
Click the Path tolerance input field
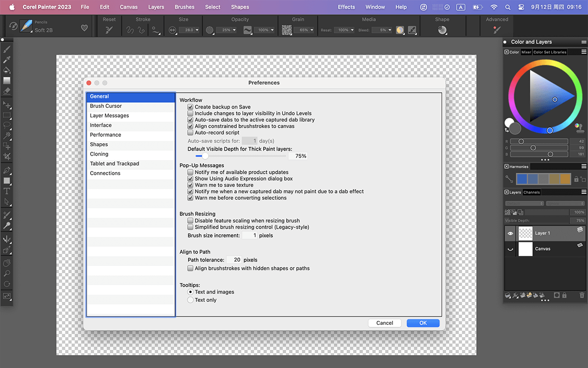click(x=234, y=260)
